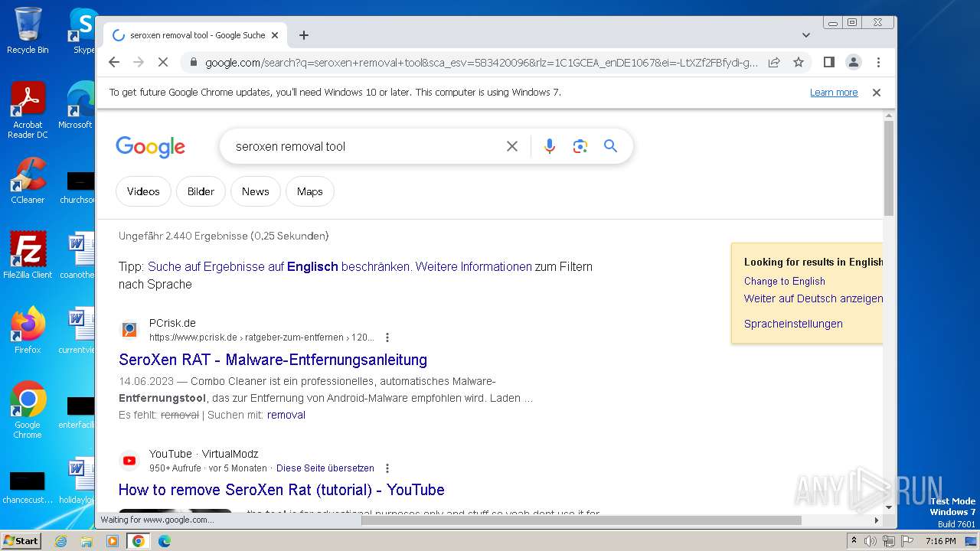Open the Chrome profile avatar

[x=854, y=62]
